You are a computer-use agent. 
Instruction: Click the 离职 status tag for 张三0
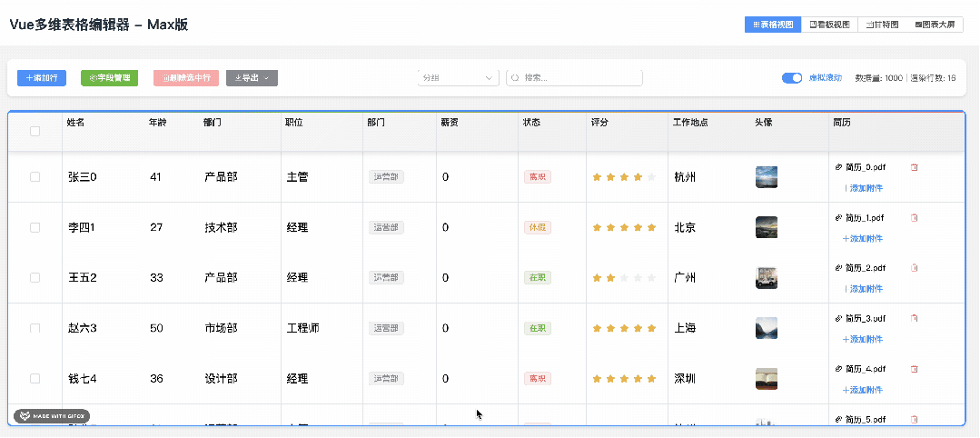coord(538,177)
